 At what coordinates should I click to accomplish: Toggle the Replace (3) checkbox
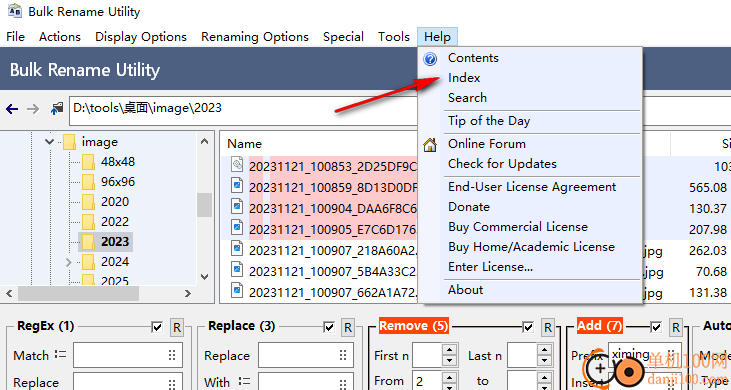pos(329,328)
